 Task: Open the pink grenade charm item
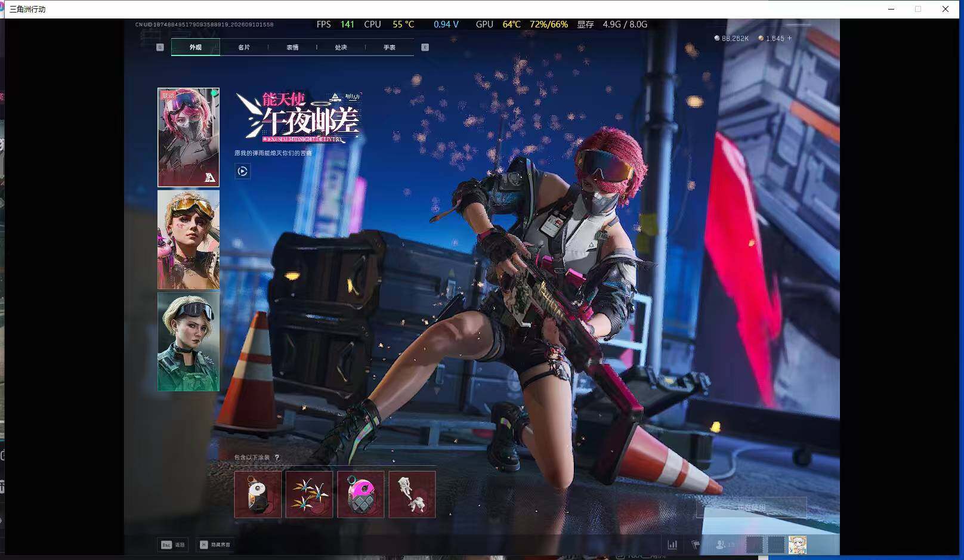361,494
